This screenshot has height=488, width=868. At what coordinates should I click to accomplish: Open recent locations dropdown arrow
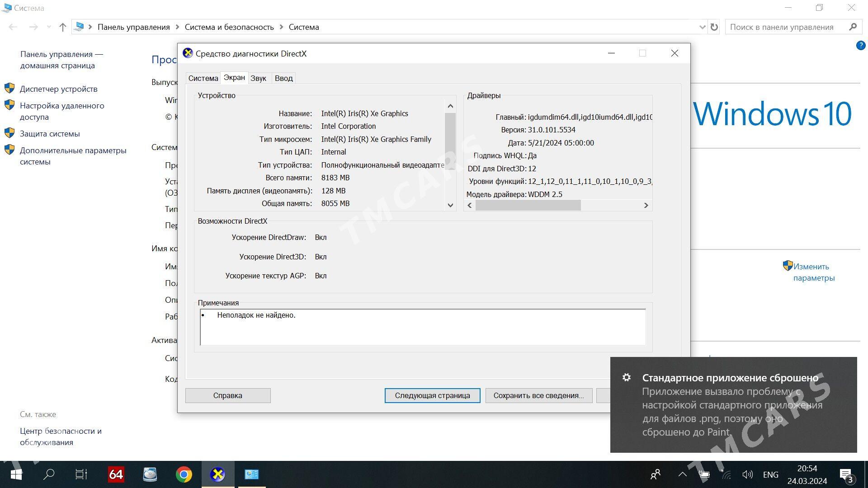49,27
